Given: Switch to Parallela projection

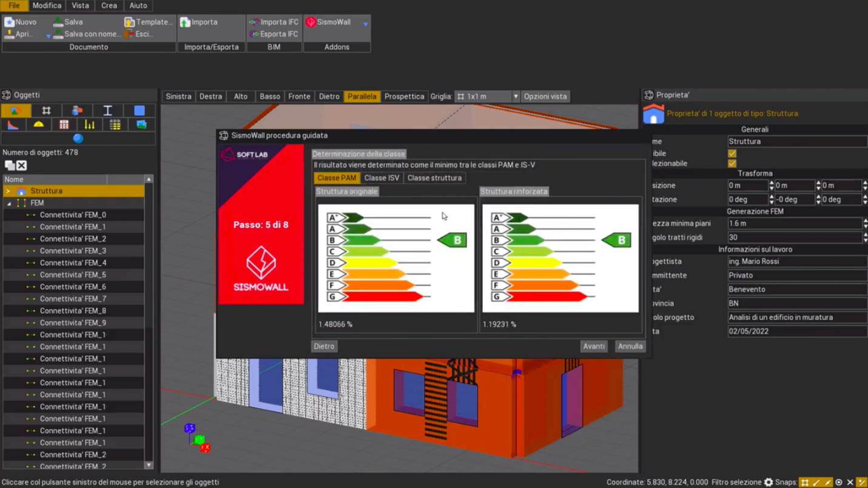Looking at the screenshot, I should click(x=362, y=97).
